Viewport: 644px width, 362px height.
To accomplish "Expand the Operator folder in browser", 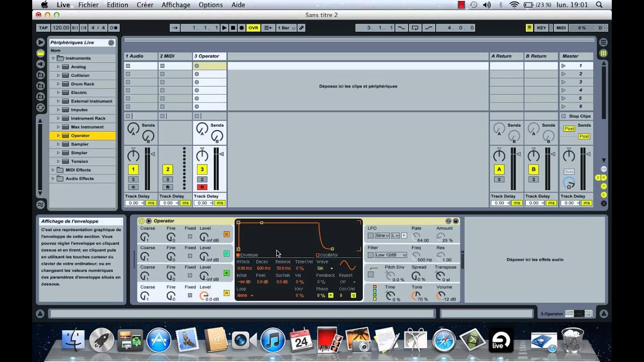I will [58, 136].
